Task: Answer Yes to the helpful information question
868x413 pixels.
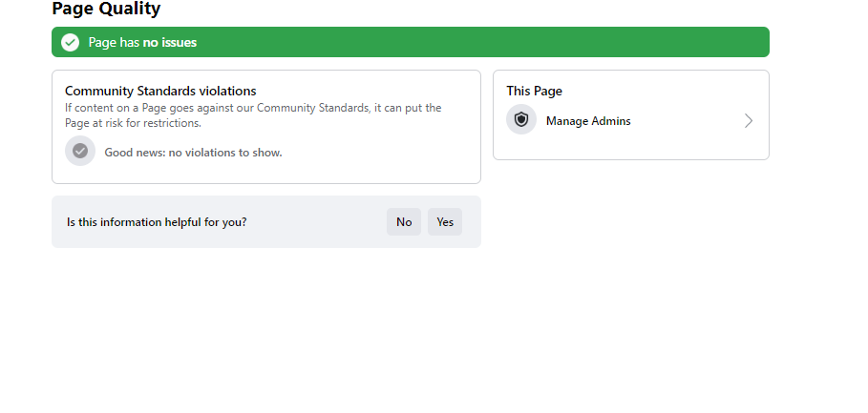Action: [x=445, y=221]
